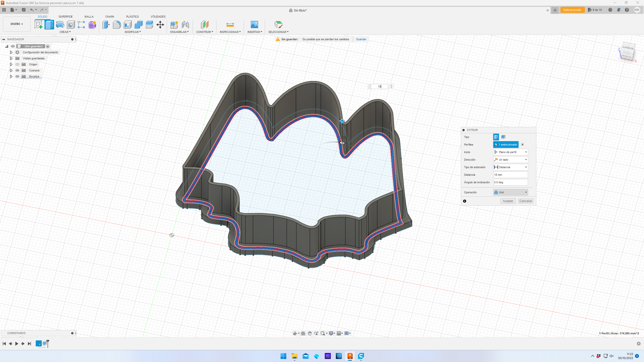
Task: Switch to the SUPERFICIE tab
Action: (x=65, y=17)
